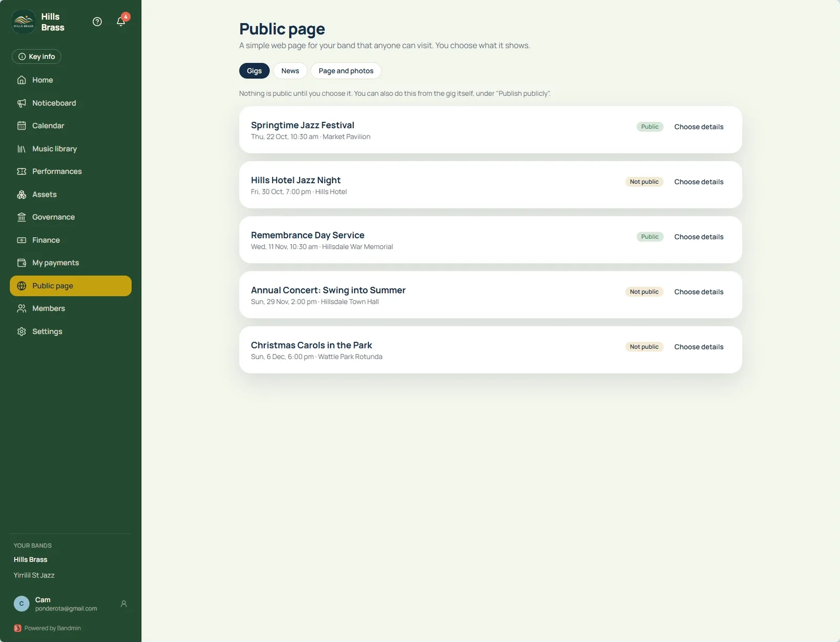Click the Springtime Jazz Festival title

point(302,125)
